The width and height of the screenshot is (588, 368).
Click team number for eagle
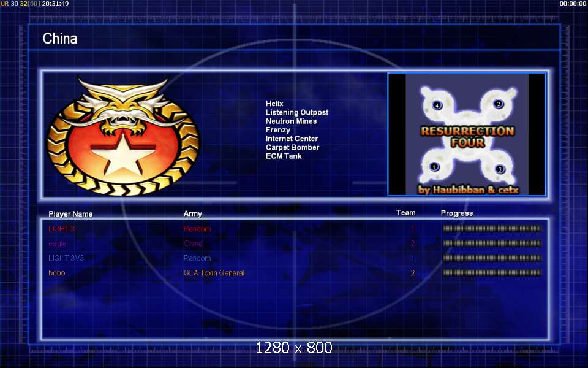click(412, 243)
